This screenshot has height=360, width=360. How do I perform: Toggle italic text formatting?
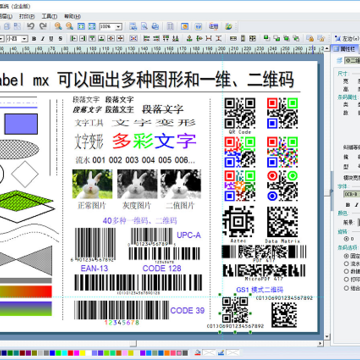[x=43, y=39]
